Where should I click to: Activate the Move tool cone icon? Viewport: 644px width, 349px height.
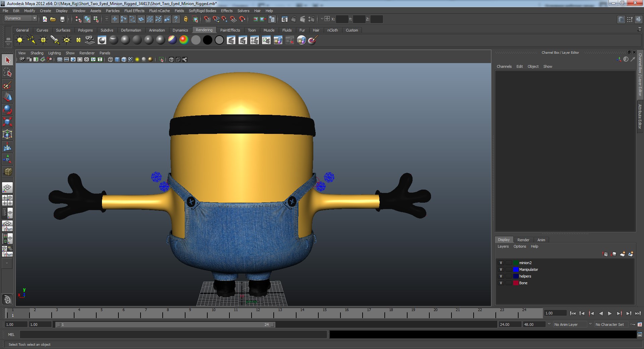pos(7,97)
